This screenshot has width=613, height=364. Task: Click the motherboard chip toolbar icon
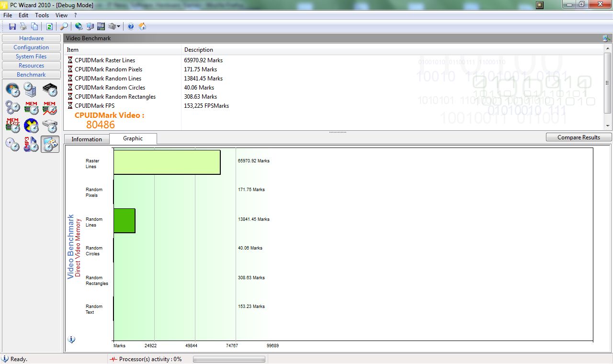101,26
